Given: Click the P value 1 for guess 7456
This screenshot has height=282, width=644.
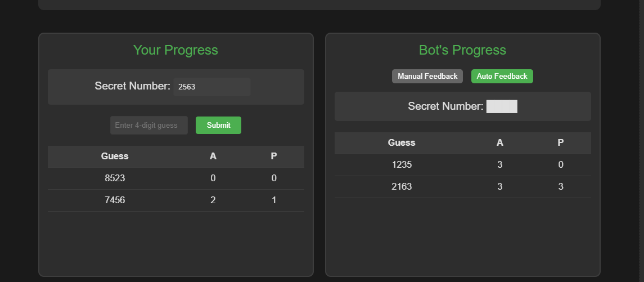Looking at the screenshot, I should 274,200.
